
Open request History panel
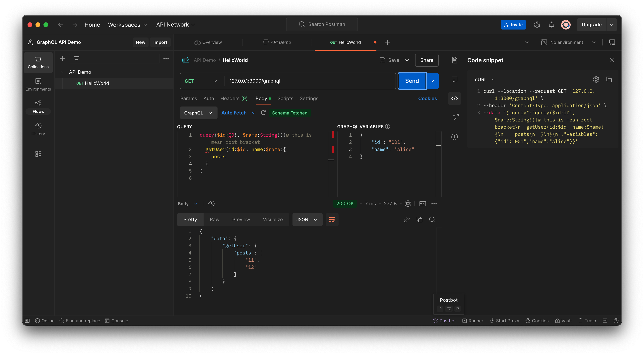click(38, 129)
